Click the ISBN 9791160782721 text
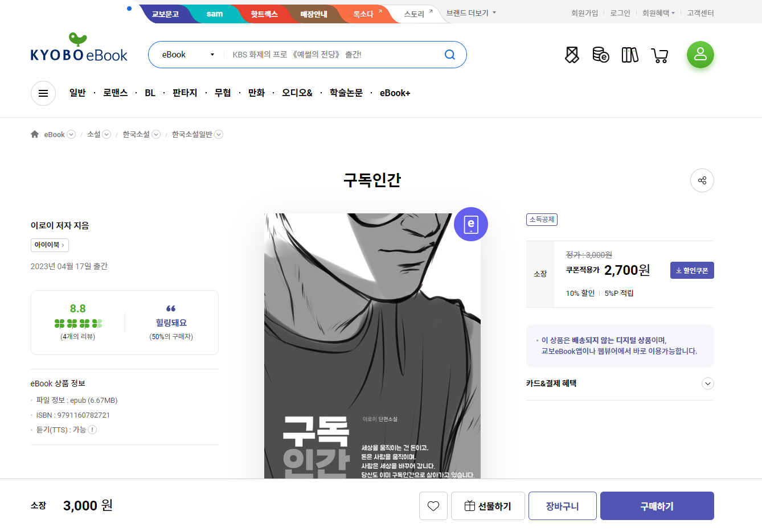Image resolution: width=762 pixels, height=532 pixels. point(73,415)
